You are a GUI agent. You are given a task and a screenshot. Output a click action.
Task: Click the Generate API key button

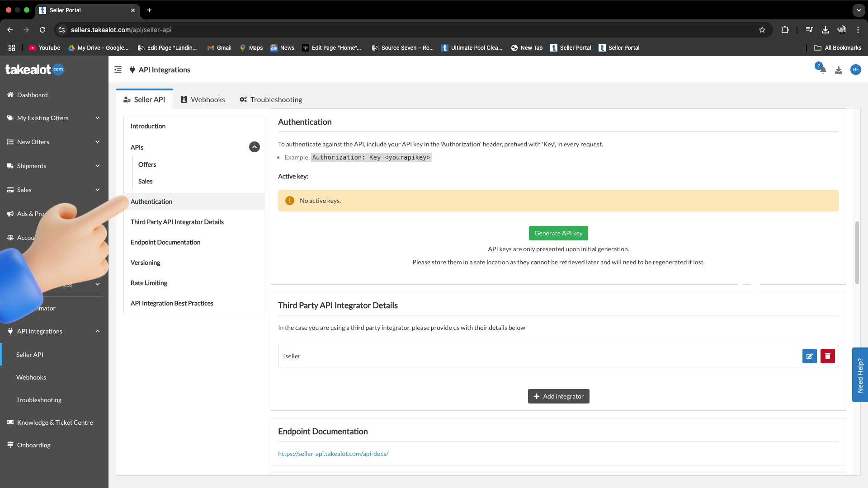pos(558,233)
